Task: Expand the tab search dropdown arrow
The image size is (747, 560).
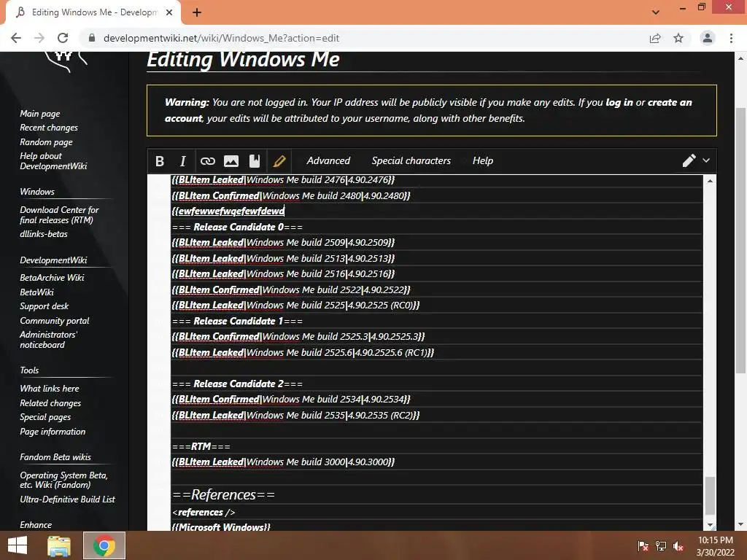Action: (656, 12)
